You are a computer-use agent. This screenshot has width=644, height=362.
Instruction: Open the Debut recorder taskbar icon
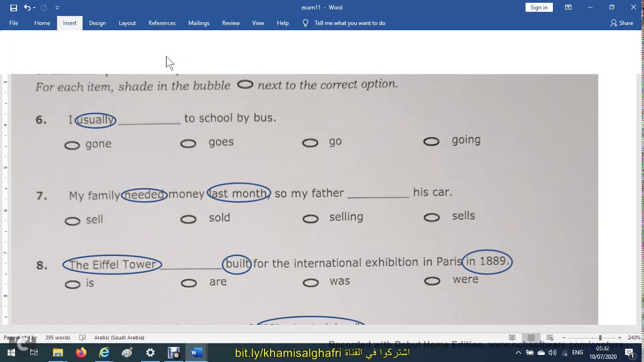click(x=174, y=352)
